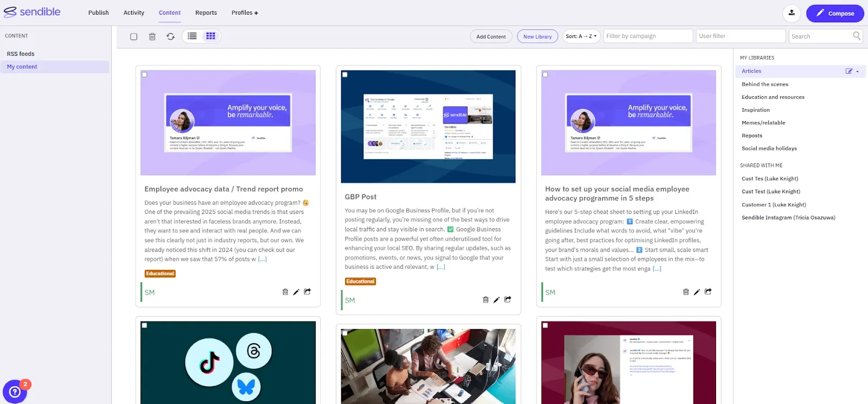Go to the Reports tab
The width and height of the screenshot is (868, 404).
(x=206, y=12)
